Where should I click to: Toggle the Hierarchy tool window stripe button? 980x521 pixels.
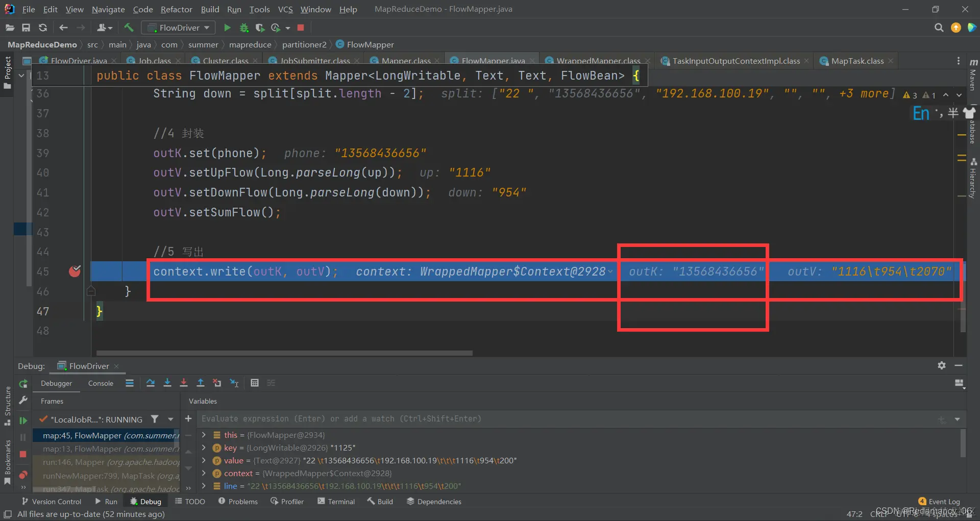[x=973, y=178]
